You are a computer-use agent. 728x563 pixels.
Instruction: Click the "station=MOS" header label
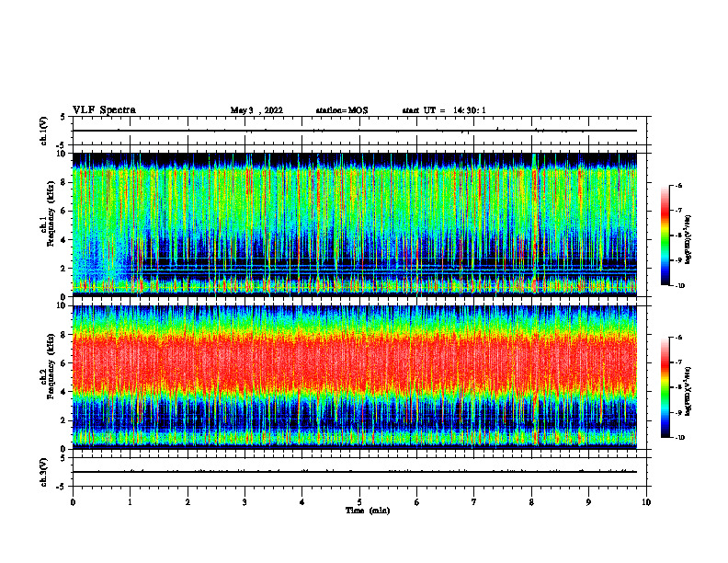(x=342, y=110)
